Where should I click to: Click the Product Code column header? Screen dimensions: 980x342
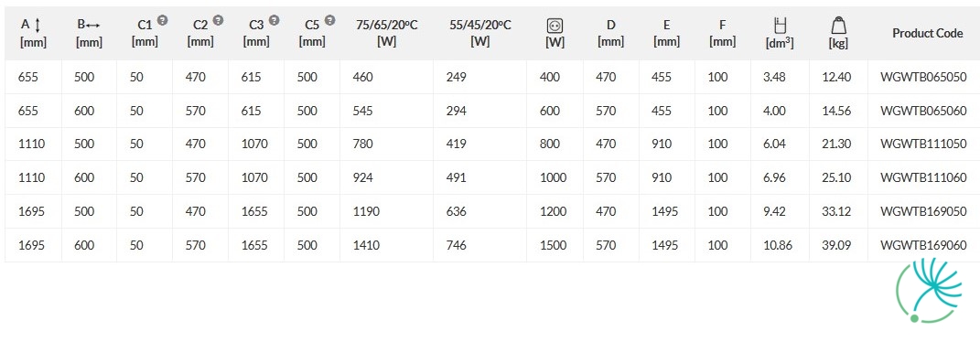928,33
